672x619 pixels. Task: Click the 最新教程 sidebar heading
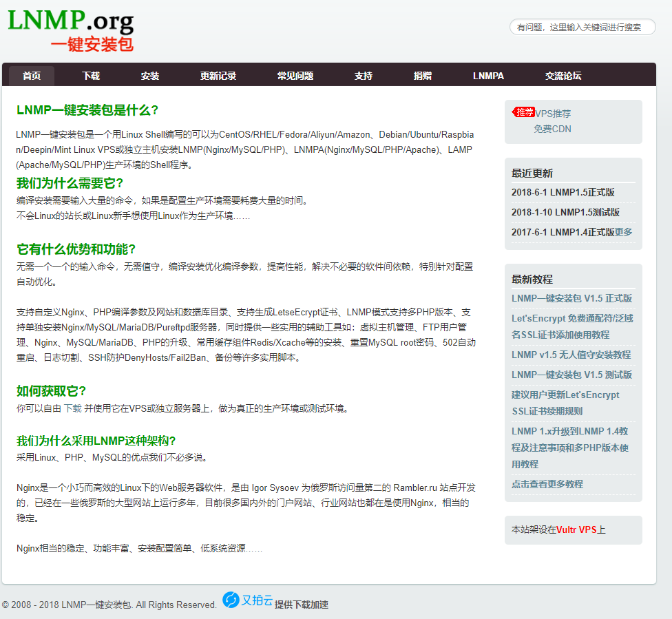[x=532, y=279]
